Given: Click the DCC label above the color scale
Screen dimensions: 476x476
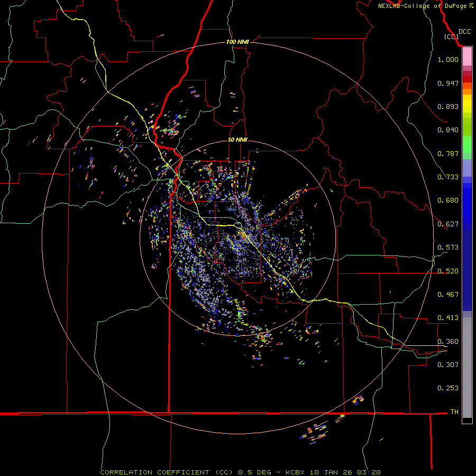Looking at the screenshot, I should pos(464,32).
